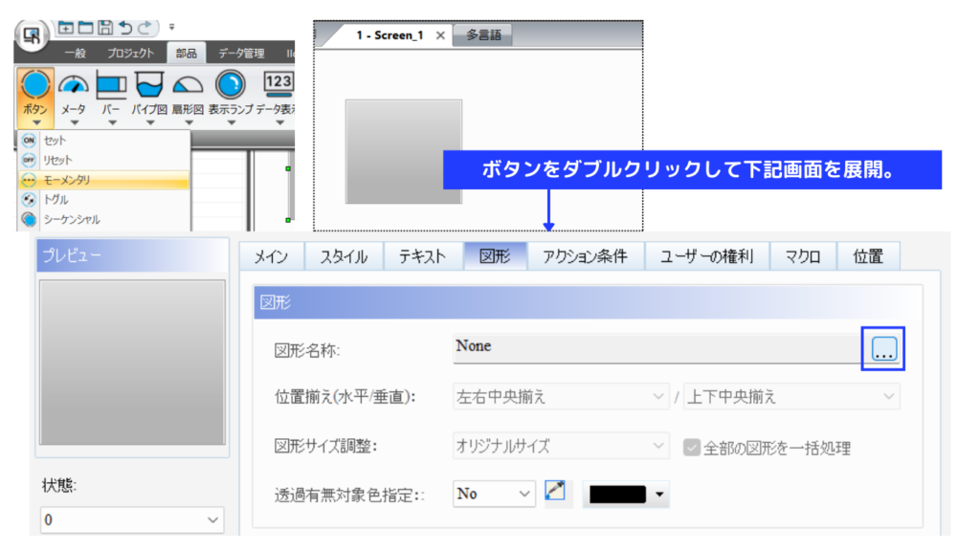Toggle 全部の図形を一括処理 checkbox
Viewport: 980px width, 551px height.
691,447
